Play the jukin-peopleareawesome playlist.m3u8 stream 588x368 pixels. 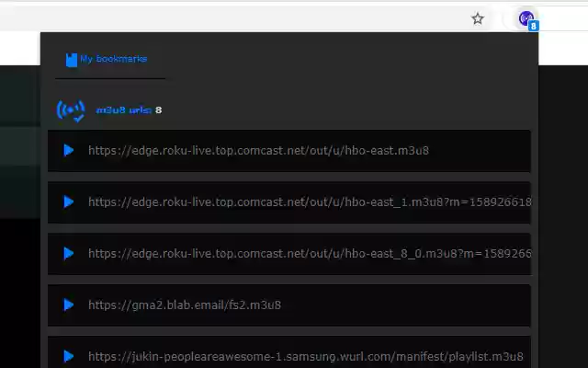pyautogui.click(x=69, y=356)
